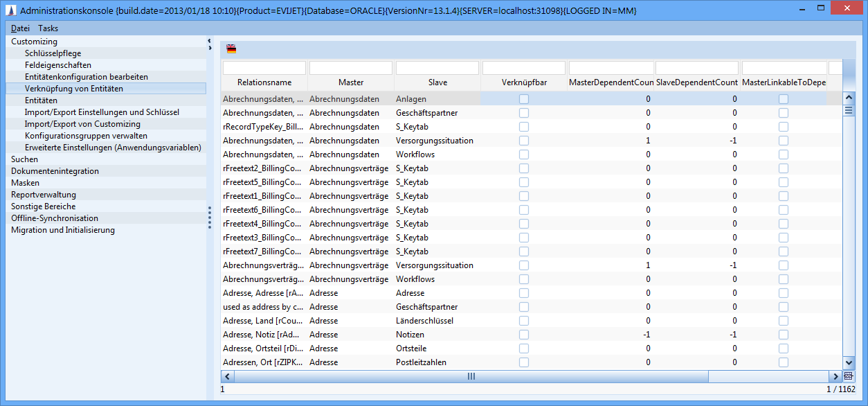This screenshot has height=406, width=868.
Task: Click the horizontal scrollbar left arrow
Action: [x=227, y=376]
